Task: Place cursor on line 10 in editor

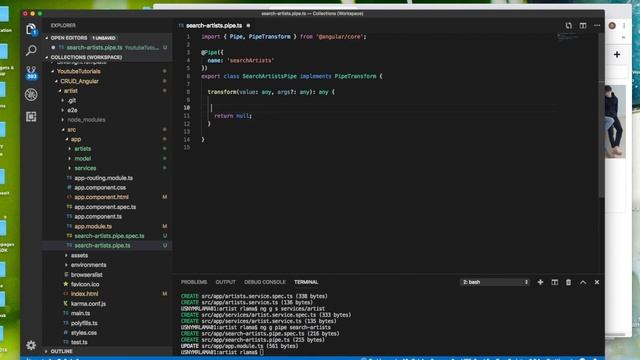Action: point(380,108)
